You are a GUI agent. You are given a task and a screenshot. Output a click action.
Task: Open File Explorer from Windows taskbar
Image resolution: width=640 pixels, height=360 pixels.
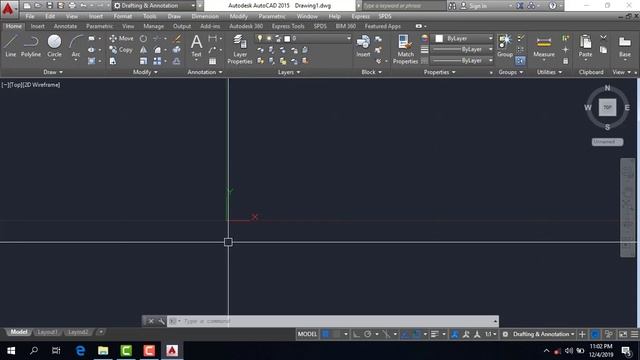click(x=103, y=351)
